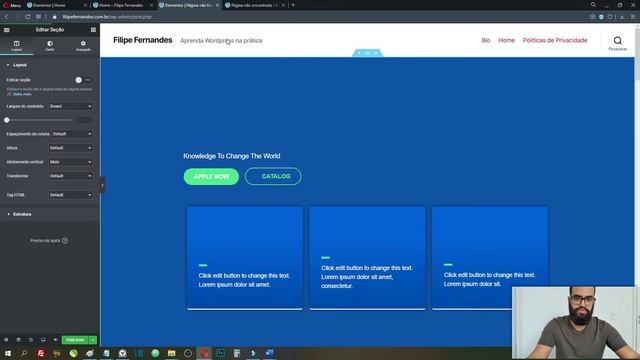Click edit section handle in center
This screenshot has height=360, width=640.
pos(367,53)
